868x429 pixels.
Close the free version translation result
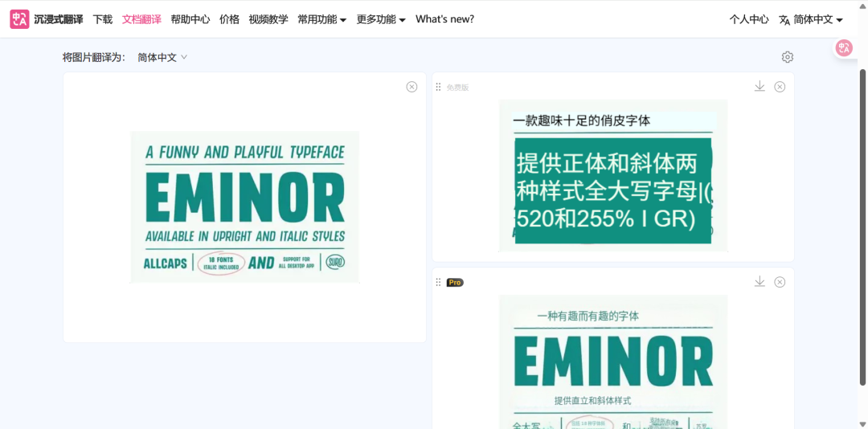780,87
